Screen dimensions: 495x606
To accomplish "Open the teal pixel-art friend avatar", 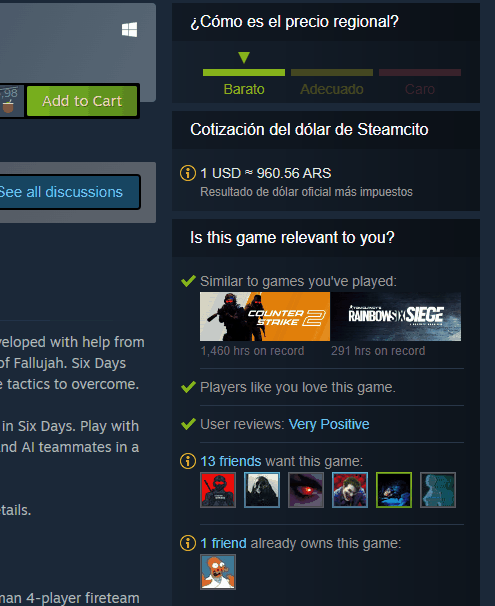I will tap(438, 490).
